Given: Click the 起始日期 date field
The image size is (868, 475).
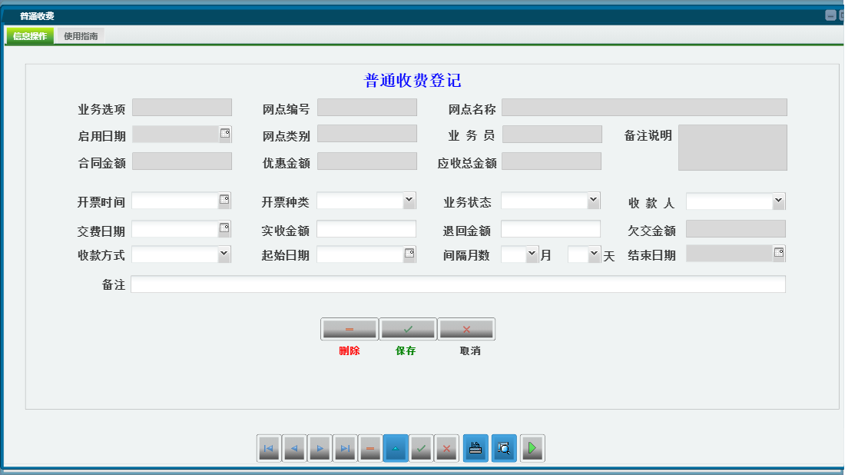Looking at the screenshot, I should pos(360,254).
